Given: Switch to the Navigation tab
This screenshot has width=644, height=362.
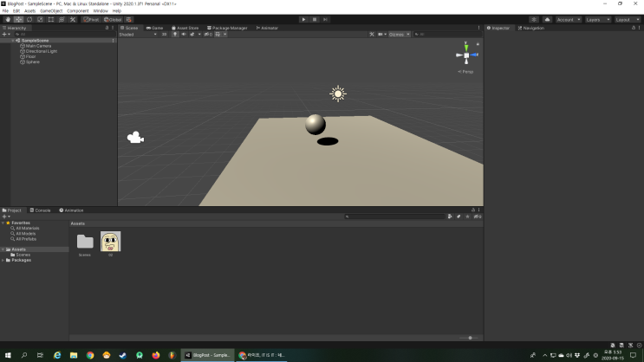Looking at the screenshot, I should (531, 28).
